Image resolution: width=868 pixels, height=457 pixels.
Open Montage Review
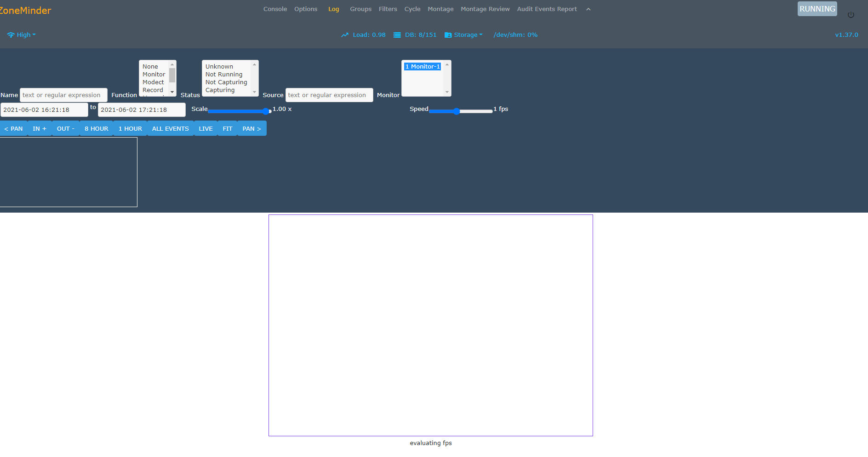485,9
